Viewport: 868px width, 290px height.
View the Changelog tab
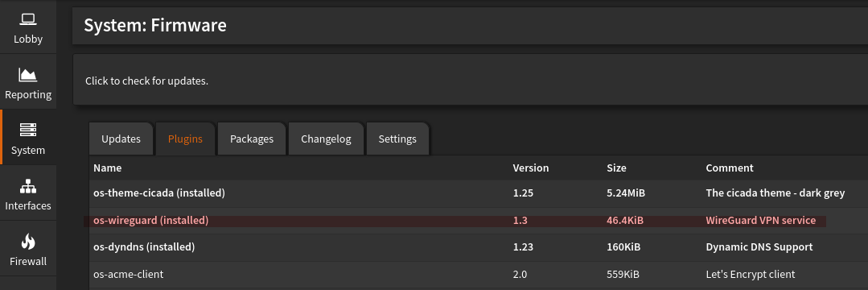326,139
